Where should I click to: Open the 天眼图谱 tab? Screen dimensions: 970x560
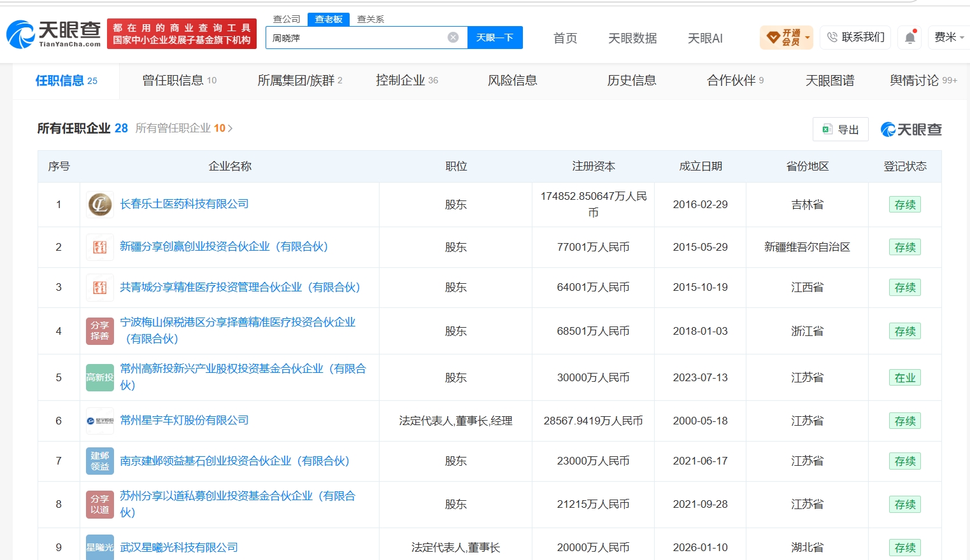click(x=830, y=80)
